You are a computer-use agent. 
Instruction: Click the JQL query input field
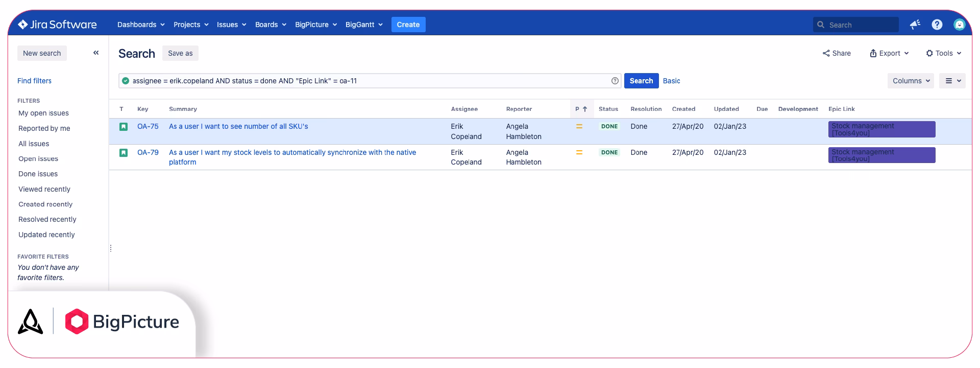(x=367, y=81)
